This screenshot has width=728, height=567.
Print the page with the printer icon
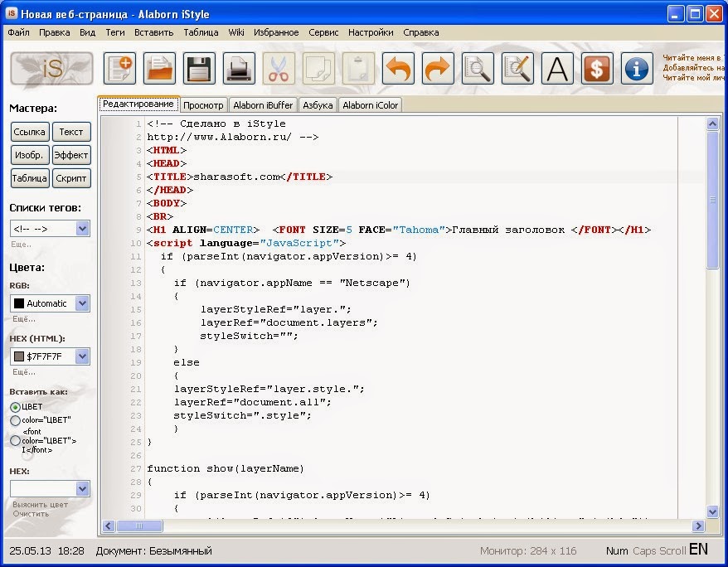pyautogui.click(x=239, y=69)
